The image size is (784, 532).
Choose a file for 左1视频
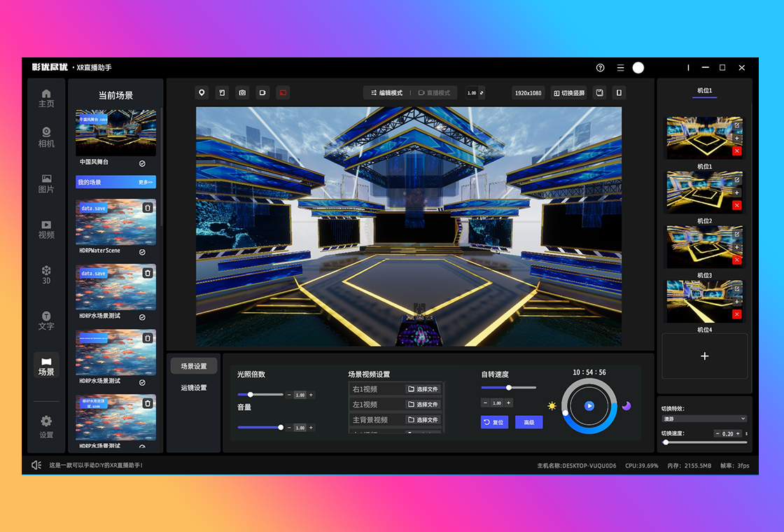click(x=423, y=404)
